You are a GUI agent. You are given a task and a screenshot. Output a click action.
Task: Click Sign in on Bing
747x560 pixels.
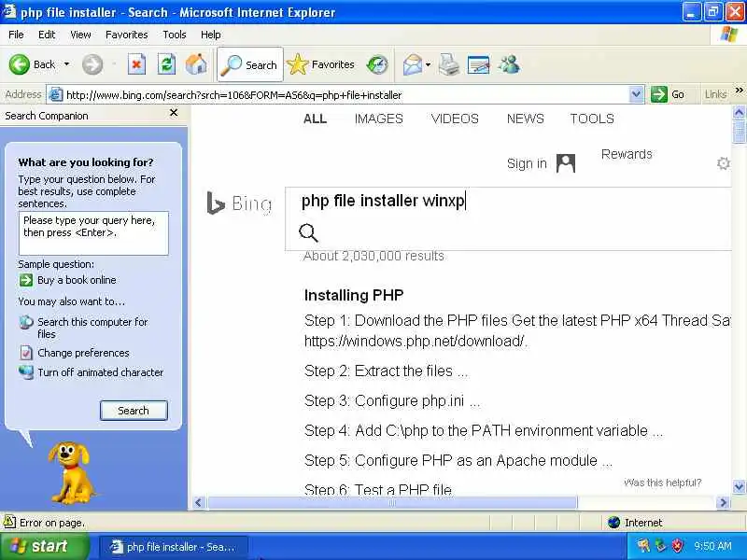point(527,164)
